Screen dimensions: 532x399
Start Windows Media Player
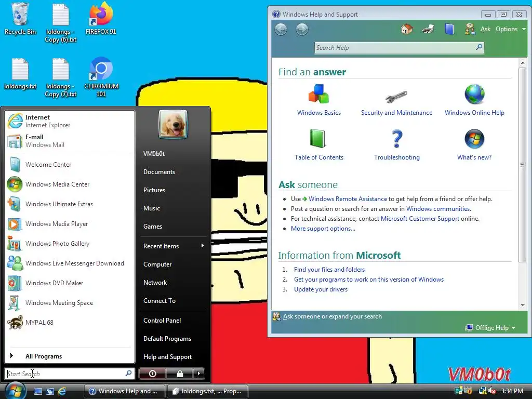click(x=69, y=224)
